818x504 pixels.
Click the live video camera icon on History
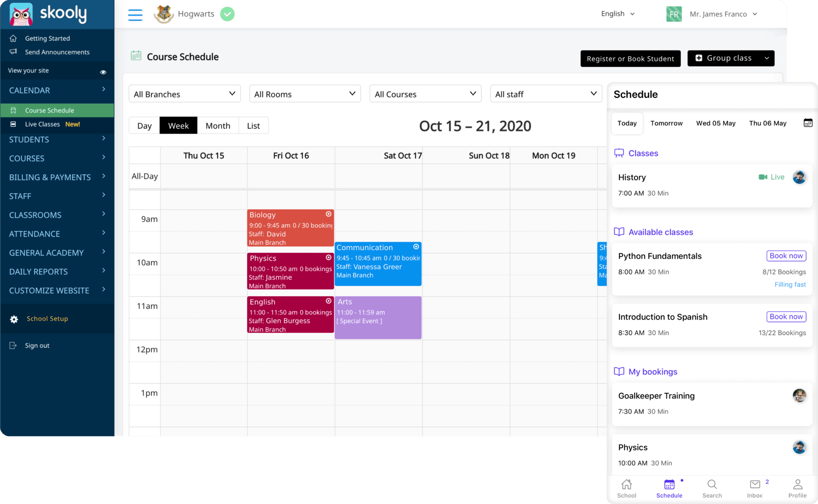pos(762,177)
